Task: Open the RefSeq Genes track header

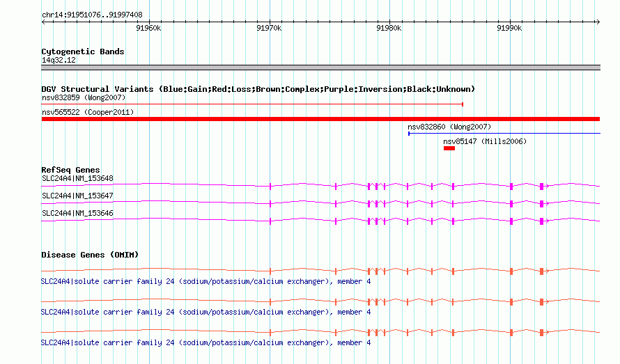Action: [x=70, y=170]
